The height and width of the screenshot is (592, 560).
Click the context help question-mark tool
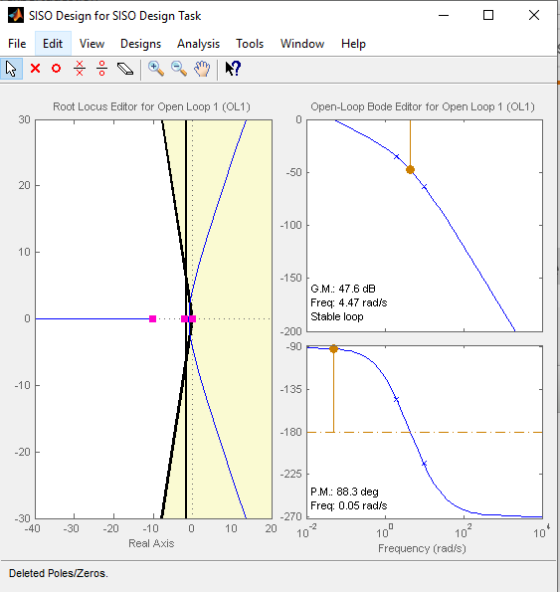click(233, 69)
